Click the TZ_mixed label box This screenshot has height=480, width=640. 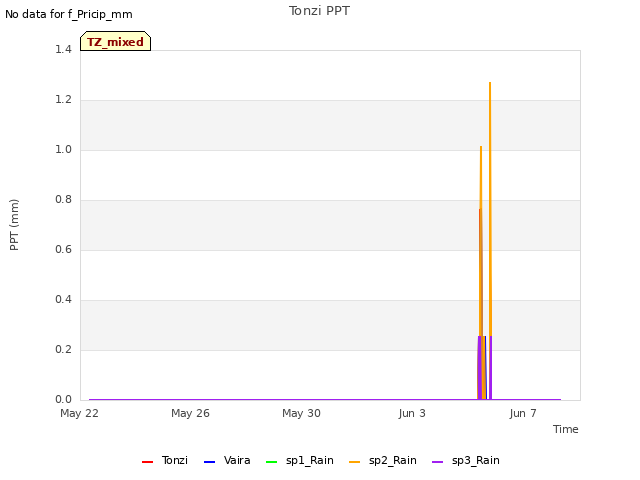click(x=116, y=41)
